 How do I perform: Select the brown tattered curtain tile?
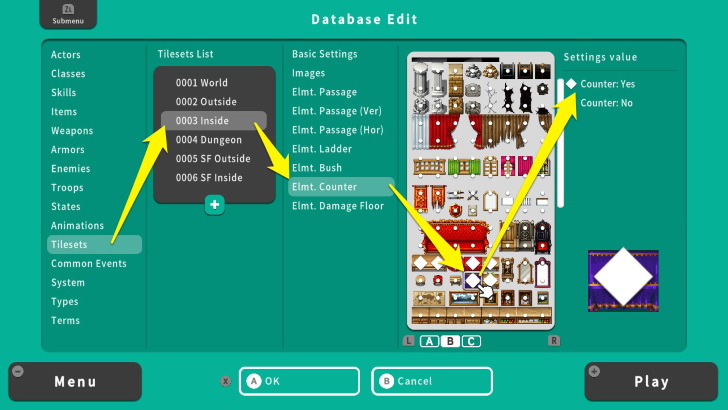tap(505, 131)
